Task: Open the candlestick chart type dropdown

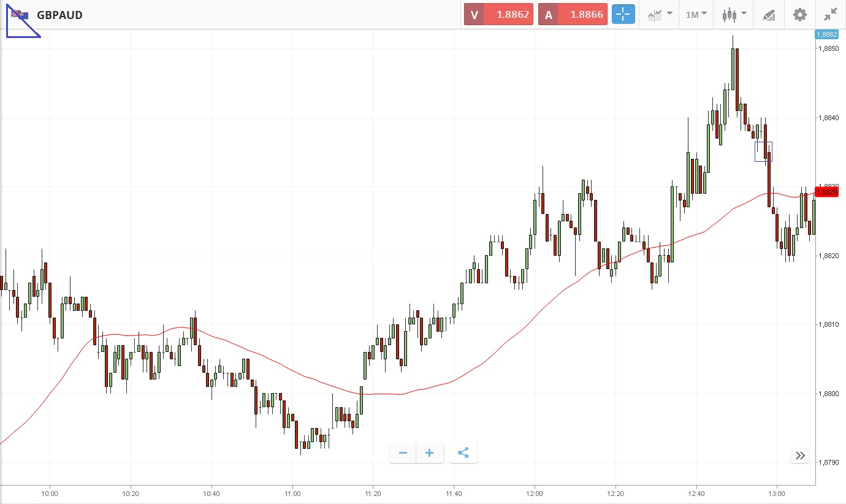Action: 734,15
